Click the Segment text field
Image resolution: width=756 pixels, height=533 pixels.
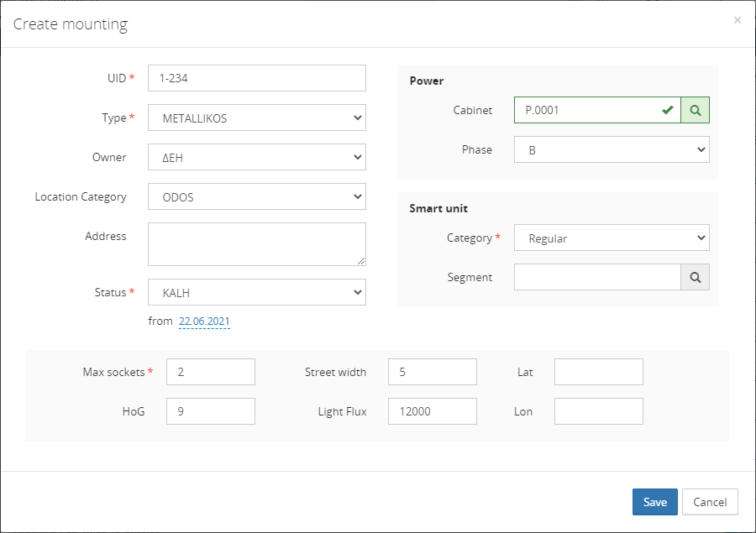(x=596, y=277)
